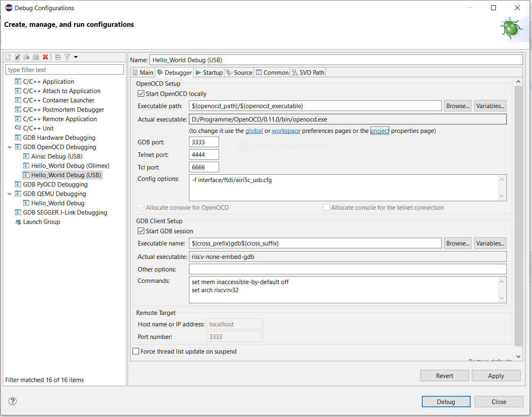This screenshot has width=532, height=417.
Task: Click icon beside C/C++ Attach to Application
Action: [x=18, y=91]
